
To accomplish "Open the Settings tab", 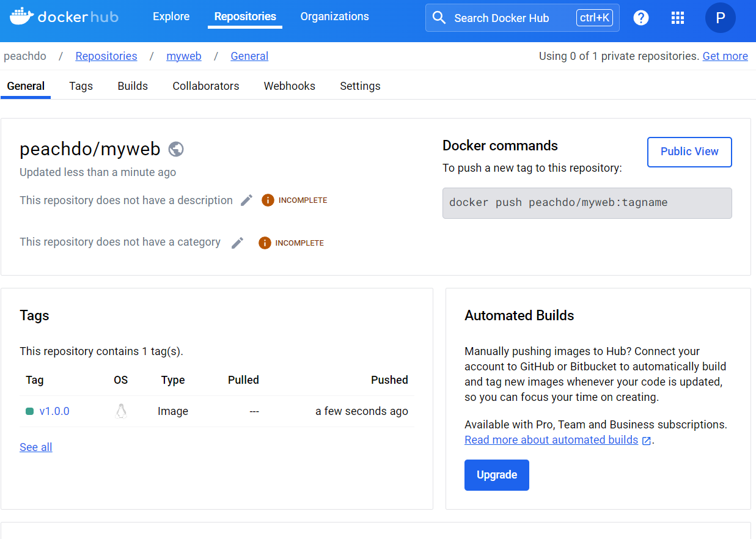I will point(360,86).
